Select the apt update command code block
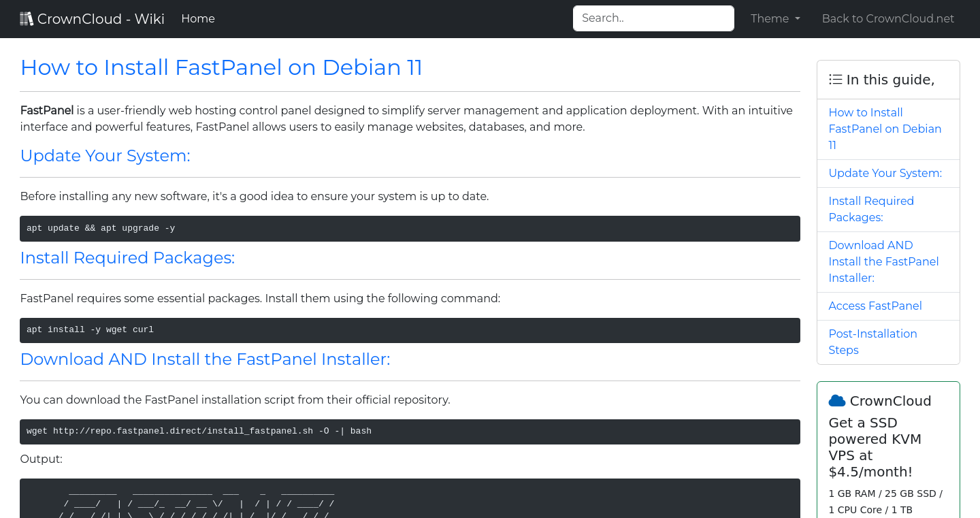The image size is (980, 518). coord(410,228)
